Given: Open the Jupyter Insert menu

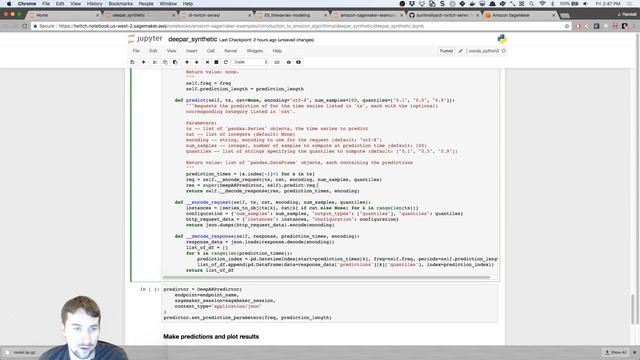Looking at the screenshot, I should [x=191, y=51].
